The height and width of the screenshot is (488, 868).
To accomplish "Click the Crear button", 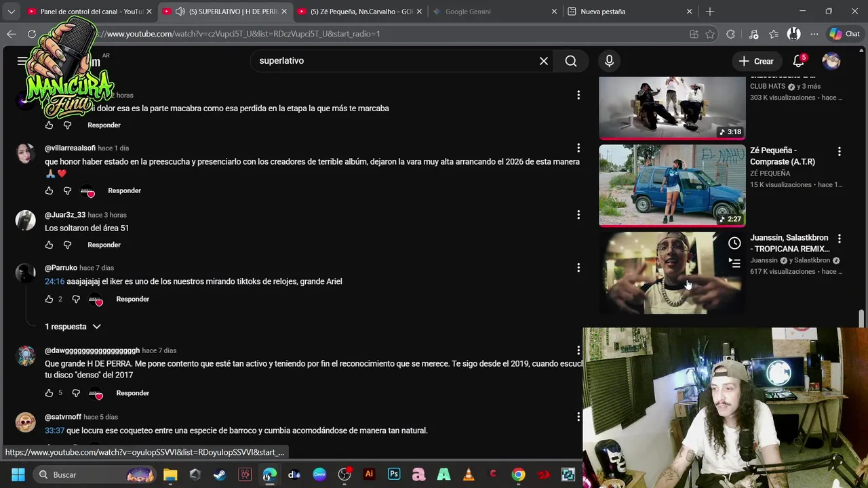I will [x=756, y=61].
